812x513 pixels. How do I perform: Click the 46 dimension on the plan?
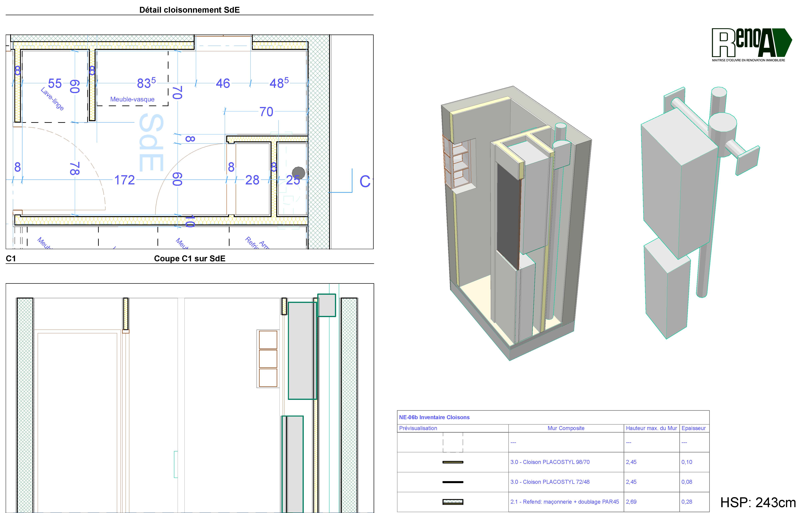pyautogui.click(x=223, y=83)
